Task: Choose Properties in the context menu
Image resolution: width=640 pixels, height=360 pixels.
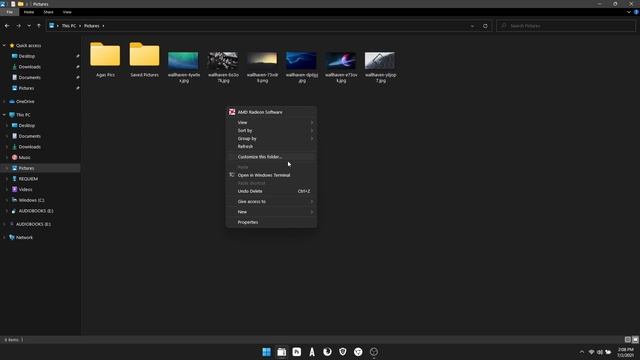Action: point(271,222)
